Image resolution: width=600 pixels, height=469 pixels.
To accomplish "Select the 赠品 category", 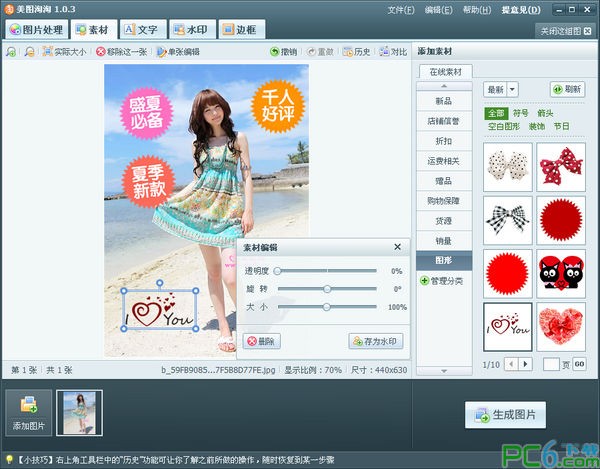I will tap(444, 181).
